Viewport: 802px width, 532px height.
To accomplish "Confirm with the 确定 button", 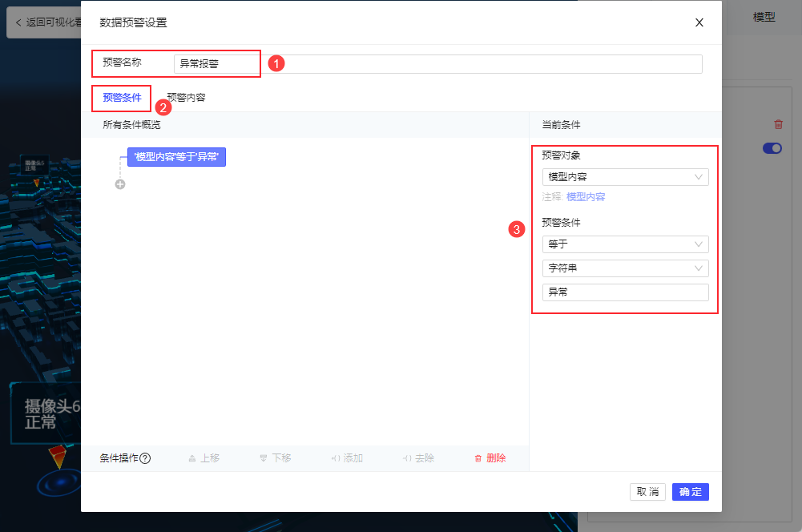I will click(x=691, y=492).
